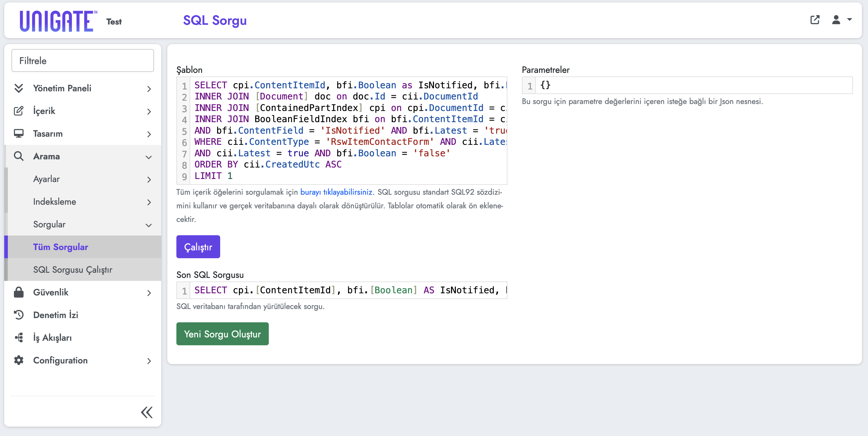Image resolution: width=868 pixels, height=436 pixels.
Task: Click the Configuration gear icon
Action: click(19, 360)
